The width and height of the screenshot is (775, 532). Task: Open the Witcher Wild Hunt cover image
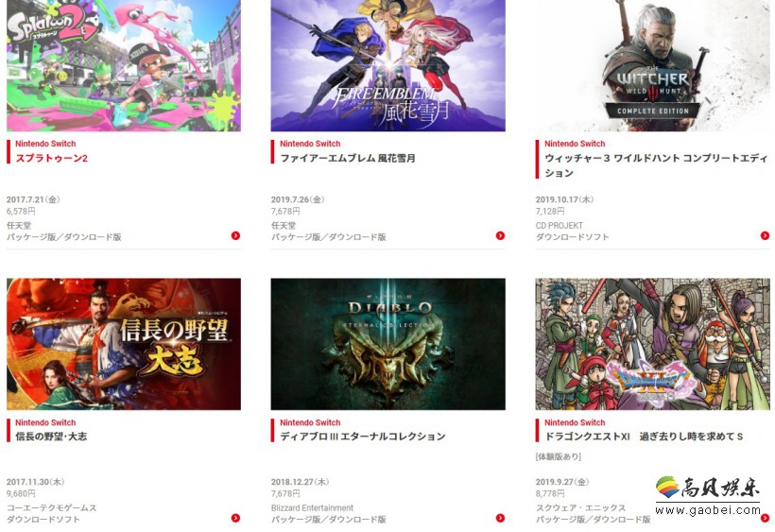coord(652,65)
